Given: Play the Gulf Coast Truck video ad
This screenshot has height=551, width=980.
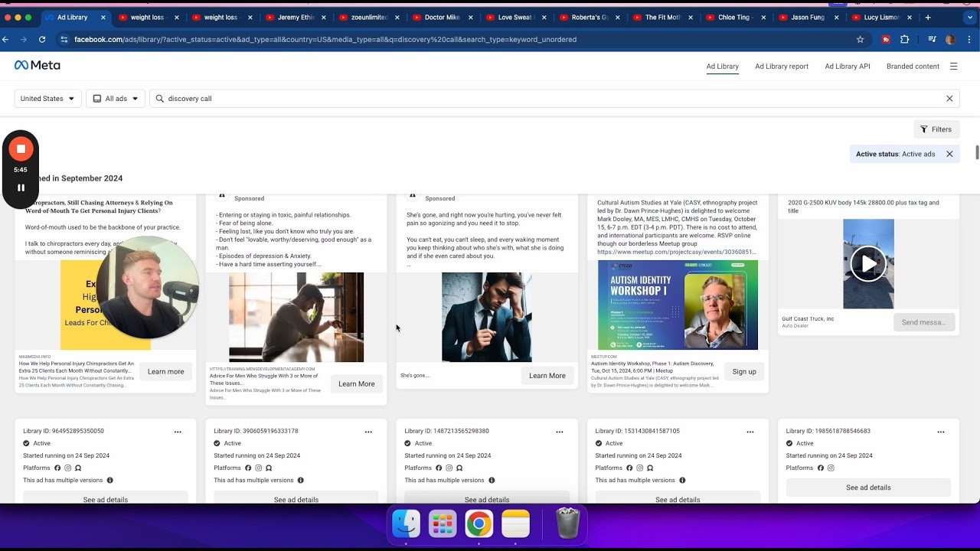Looking at the screenshot, I should pyautogui.click(x=868, y=264).
